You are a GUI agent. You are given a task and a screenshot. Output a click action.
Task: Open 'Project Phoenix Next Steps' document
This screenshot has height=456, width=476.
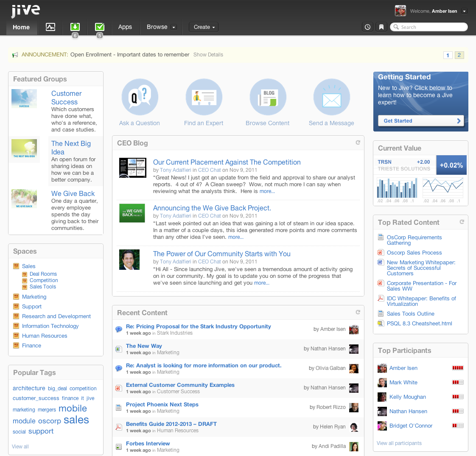(x=162, y=404)
